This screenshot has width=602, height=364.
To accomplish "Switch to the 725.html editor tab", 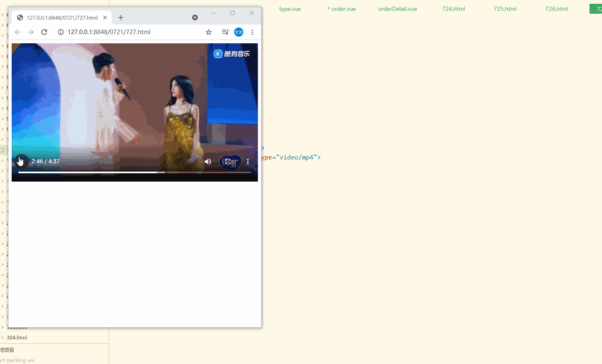I will coord(505,9).
